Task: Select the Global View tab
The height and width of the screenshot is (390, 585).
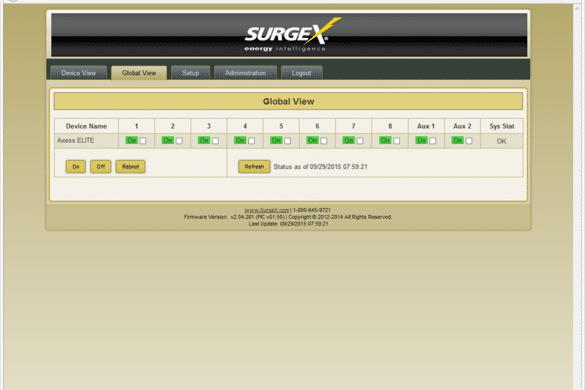Action: (x=139, y=73)
